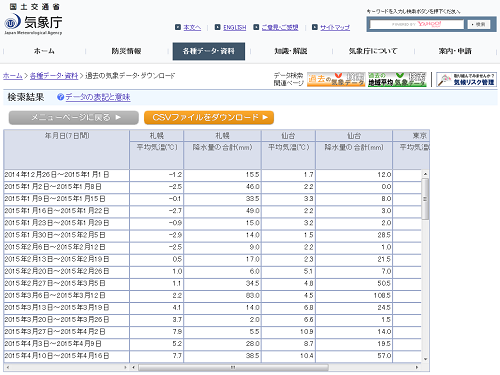This screenshot has width=500, height=375.
Task: Click Sendai precipitation value 108.5
Action: point(382,295)
